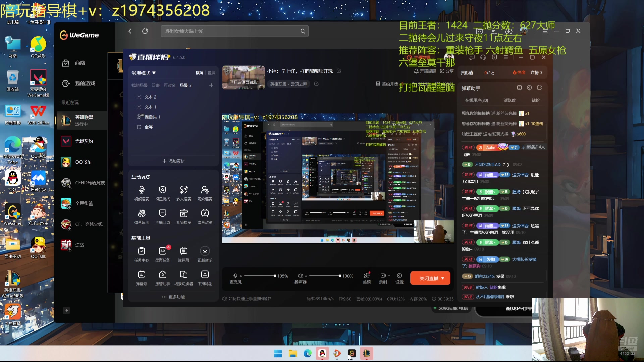644x362 pixels.
Task: Click 分享 share button
Action: coord(447,71)
